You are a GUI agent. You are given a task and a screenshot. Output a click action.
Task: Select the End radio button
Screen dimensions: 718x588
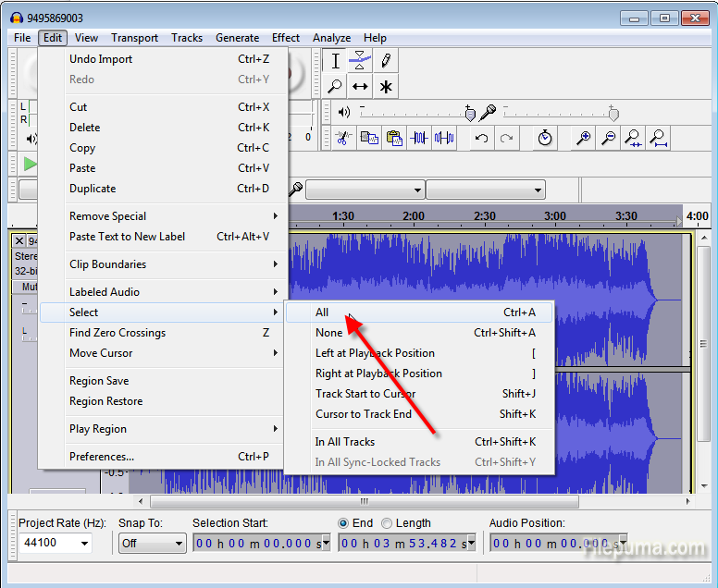[344, 523]
